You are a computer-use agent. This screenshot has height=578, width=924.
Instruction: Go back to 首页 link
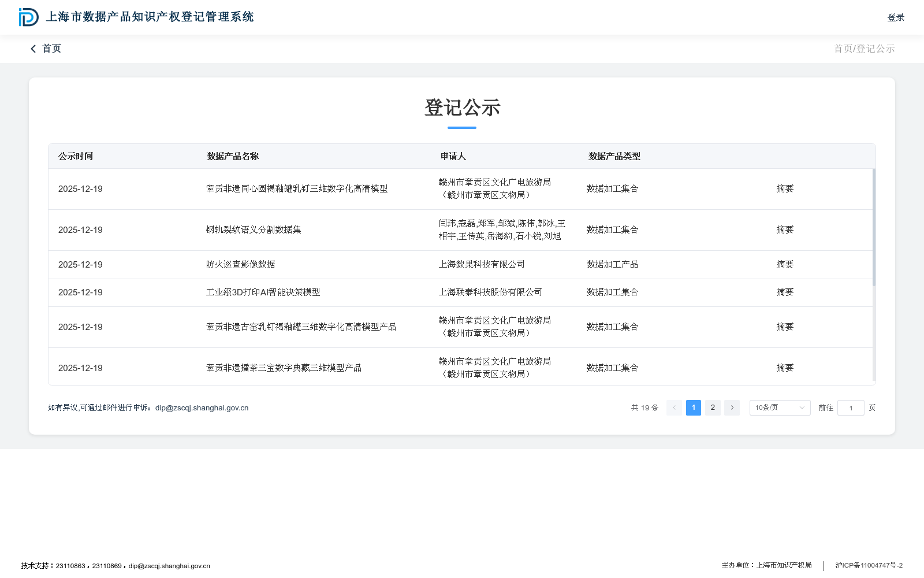51,49
